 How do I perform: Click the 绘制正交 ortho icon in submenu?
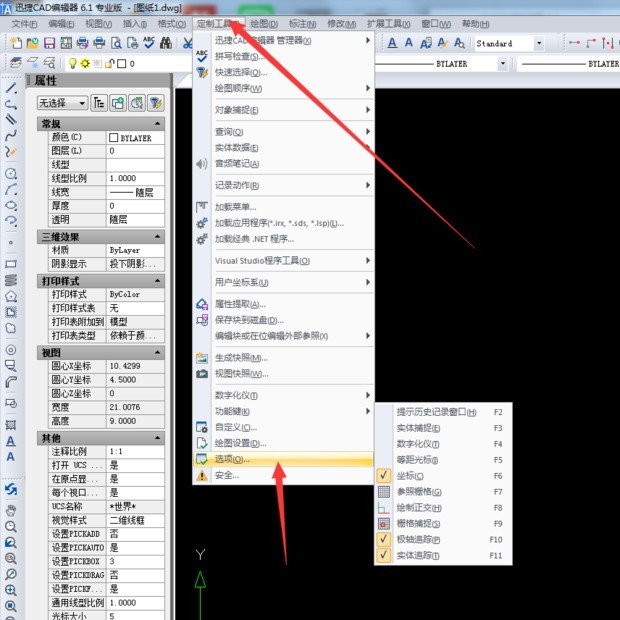tap(384, 507)
